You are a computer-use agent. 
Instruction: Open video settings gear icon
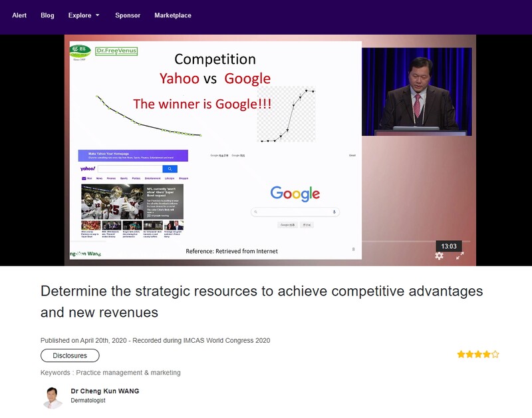coord(439,256)
